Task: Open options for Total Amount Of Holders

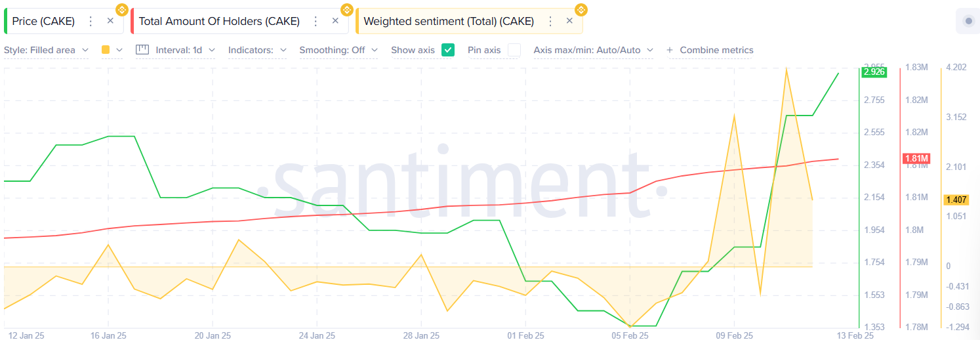Action: coord(316,21)
